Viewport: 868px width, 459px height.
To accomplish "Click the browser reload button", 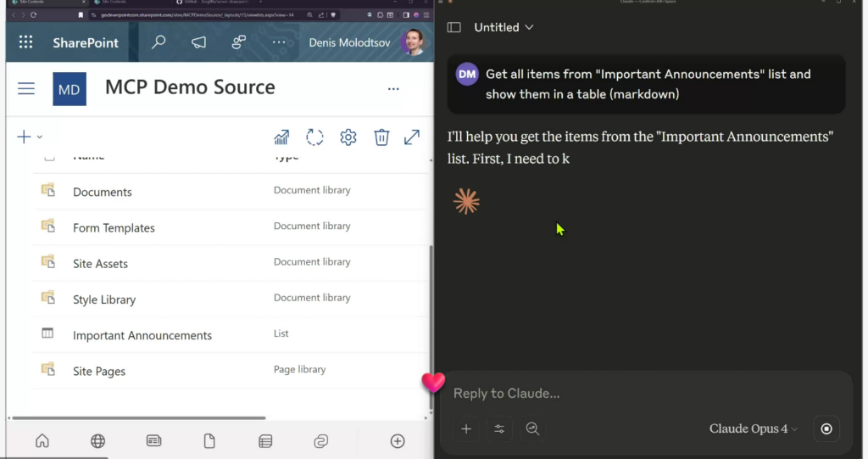I will (x=33, y=15).
